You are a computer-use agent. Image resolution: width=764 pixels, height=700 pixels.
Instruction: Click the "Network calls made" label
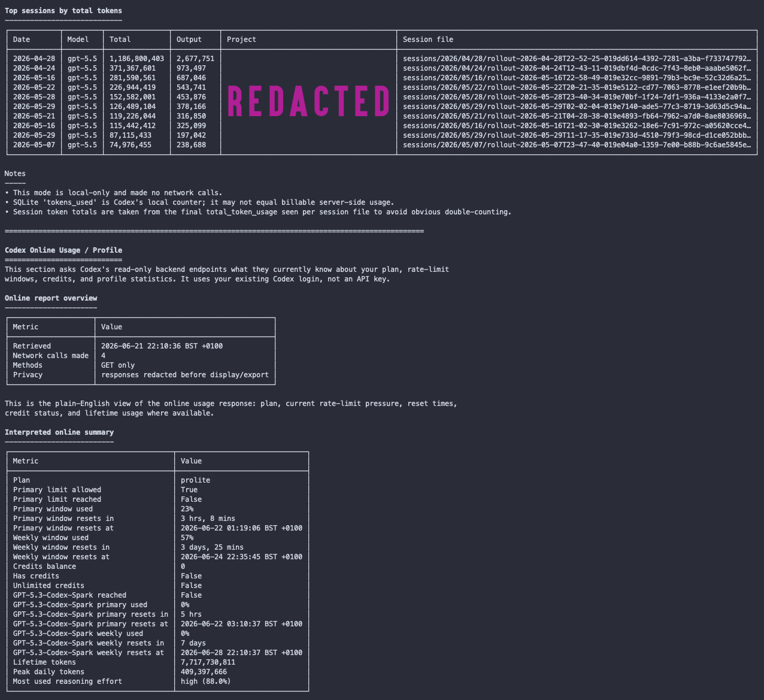point(51,356)
